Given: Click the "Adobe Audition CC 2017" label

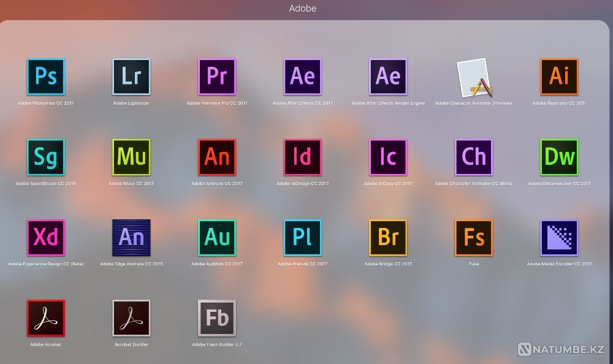Looking at the screenshot, I should click(x=217, y=264).
